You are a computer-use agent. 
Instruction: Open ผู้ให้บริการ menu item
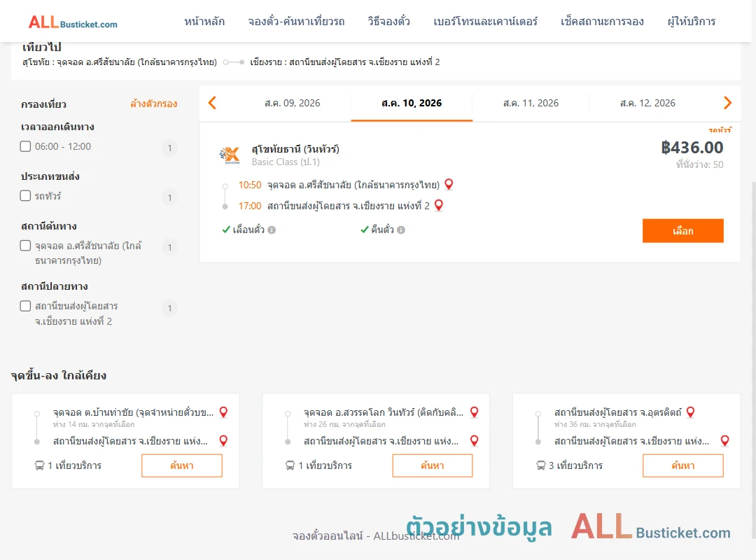point(691,21)
